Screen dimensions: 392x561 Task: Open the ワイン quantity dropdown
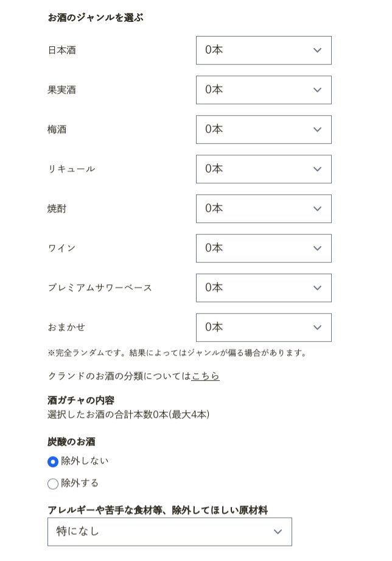tap(263, 248)
